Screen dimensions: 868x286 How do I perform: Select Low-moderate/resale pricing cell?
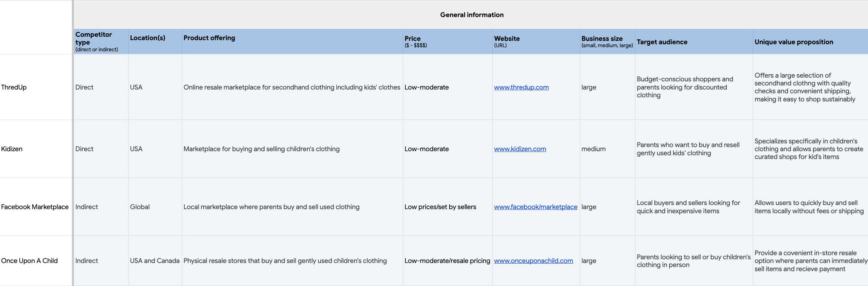pos(448,261)
